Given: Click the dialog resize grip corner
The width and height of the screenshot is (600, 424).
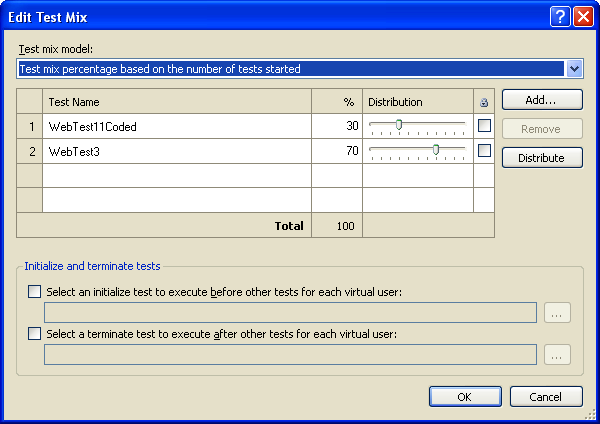Looking at the screenshot, I should (x=591, y=415).
